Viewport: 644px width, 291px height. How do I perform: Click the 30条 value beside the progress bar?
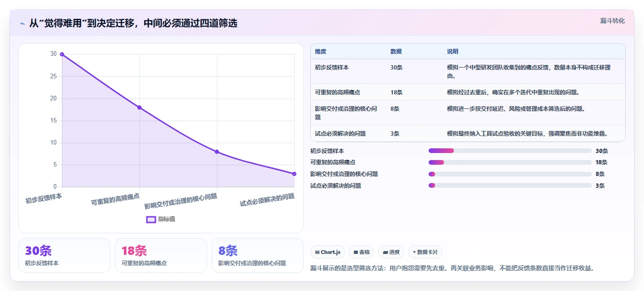(x=602, y=151)
